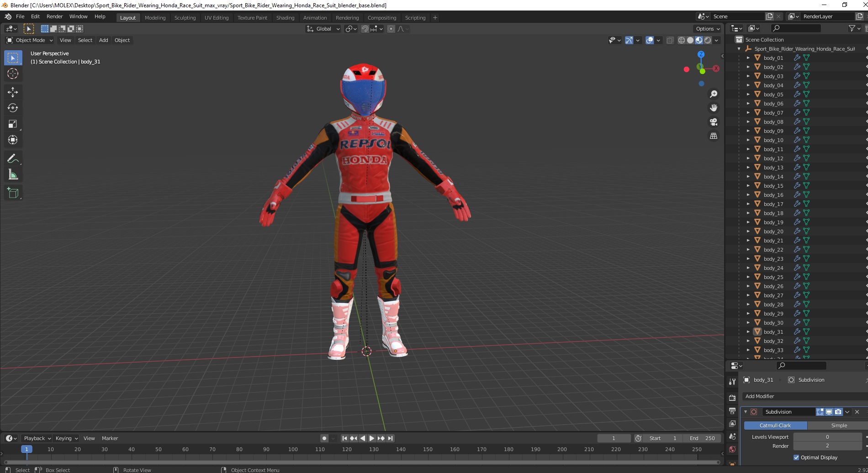Click the zoom view magnifier icon
The height and width of the screenshot is (473, 868).
(x=714, y=94)
